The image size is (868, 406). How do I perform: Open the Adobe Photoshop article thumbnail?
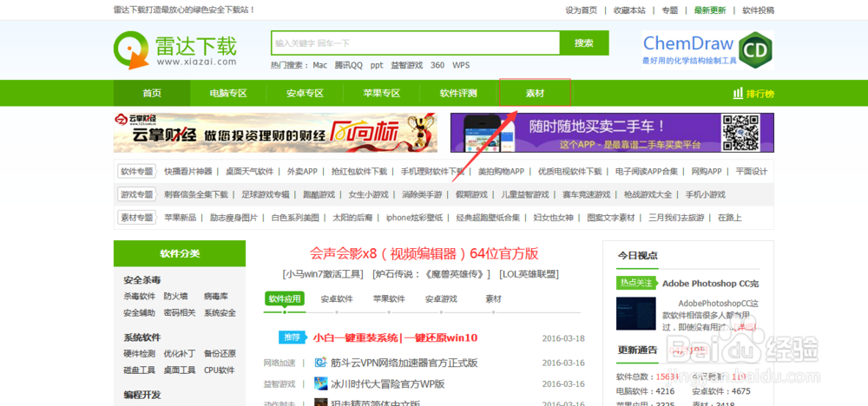[636, 314]
